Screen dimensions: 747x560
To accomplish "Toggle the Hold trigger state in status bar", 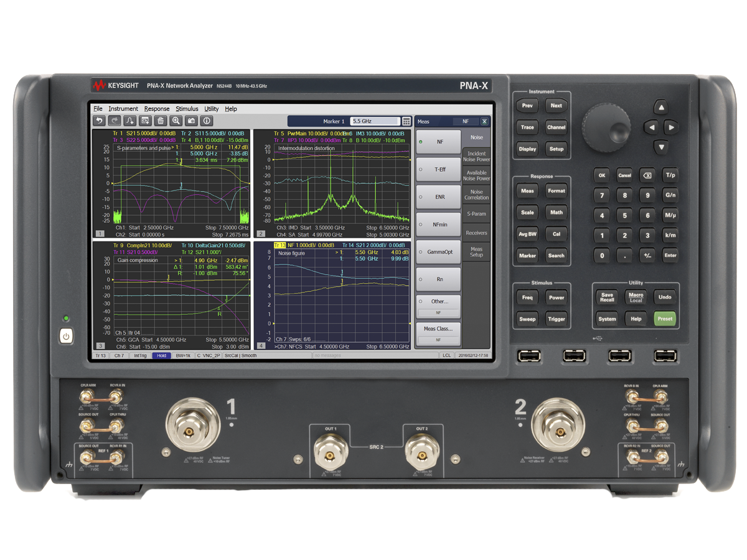I will click(162, 355).
